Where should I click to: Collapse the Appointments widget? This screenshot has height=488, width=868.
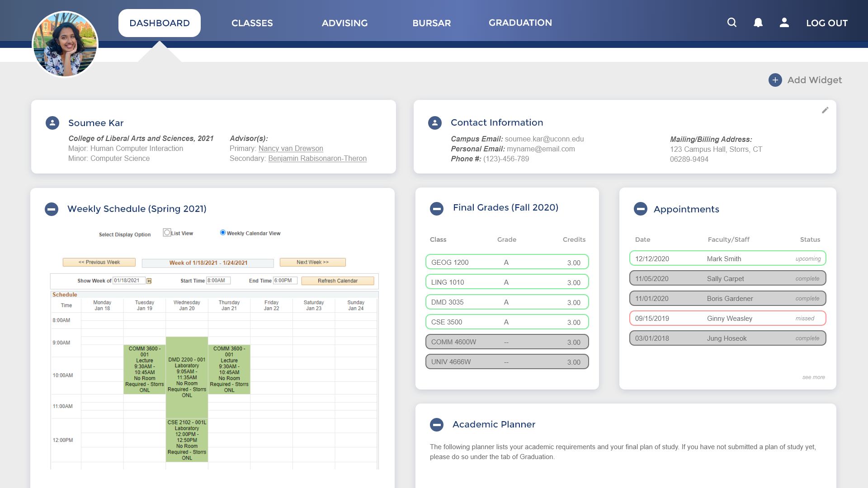point(641,209)
